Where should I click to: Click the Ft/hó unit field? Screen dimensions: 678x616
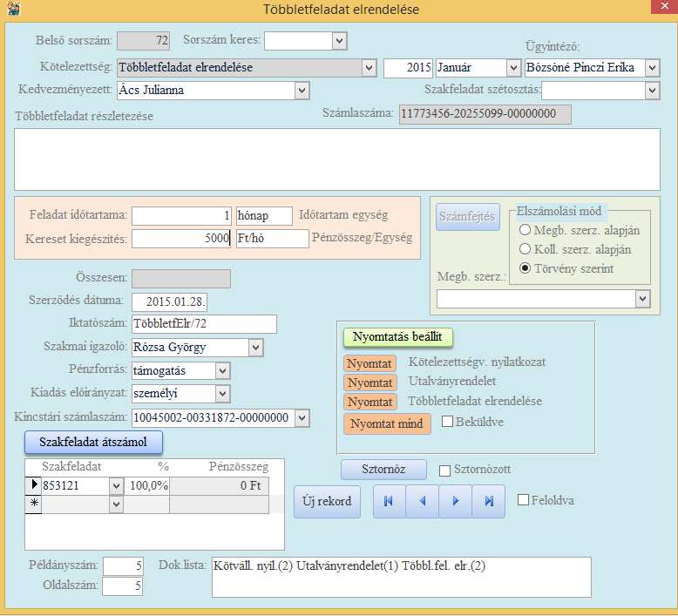pyautogui.click(x=273, y=238)
